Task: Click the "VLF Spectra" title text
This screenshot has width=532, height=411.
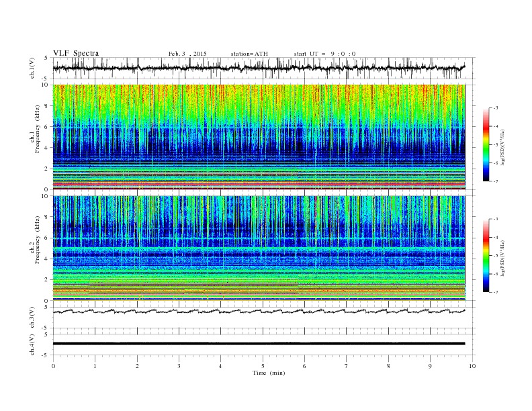Action: point(76,53)
